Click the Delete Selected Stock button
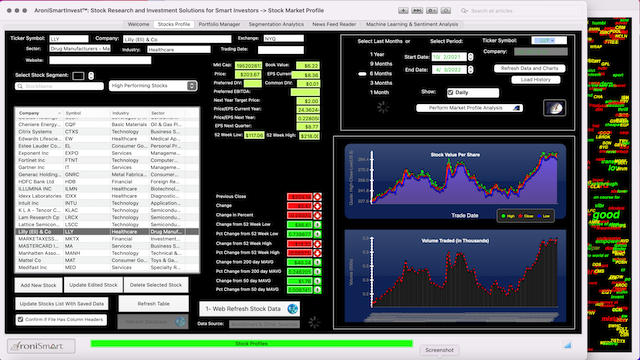Screen dimensions: 640x360 pos(156,285)
